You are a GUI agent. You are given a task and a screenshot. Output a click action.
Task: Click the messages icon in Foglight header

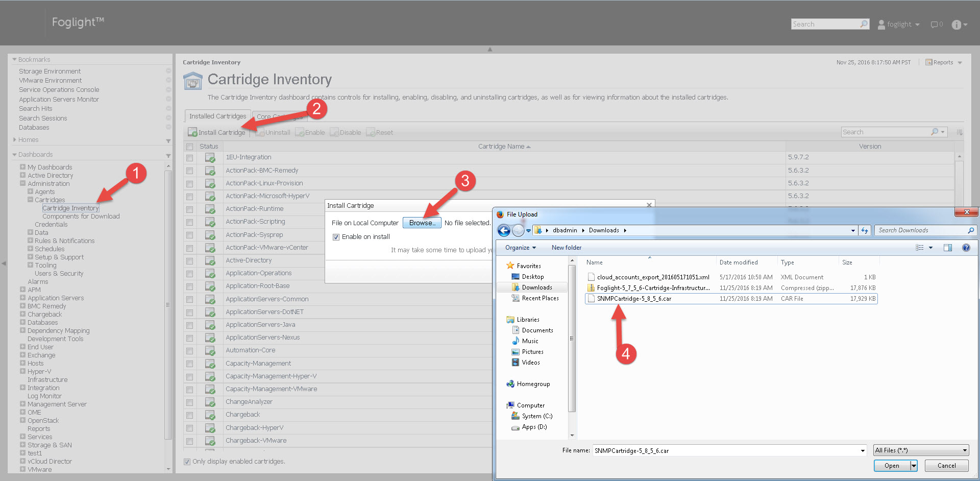(934, 25)
